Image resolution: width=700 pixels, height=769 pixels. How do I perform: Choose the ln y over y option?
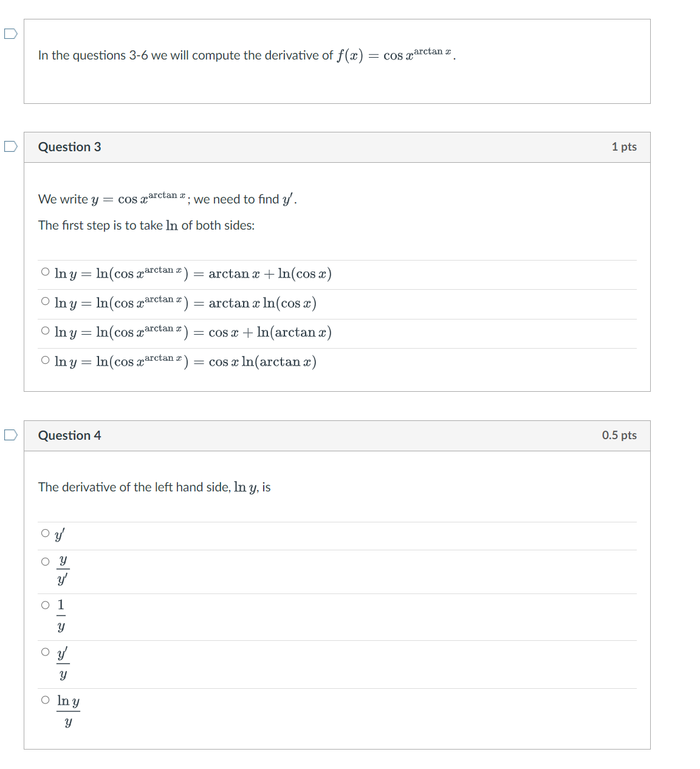coord(45,700)
